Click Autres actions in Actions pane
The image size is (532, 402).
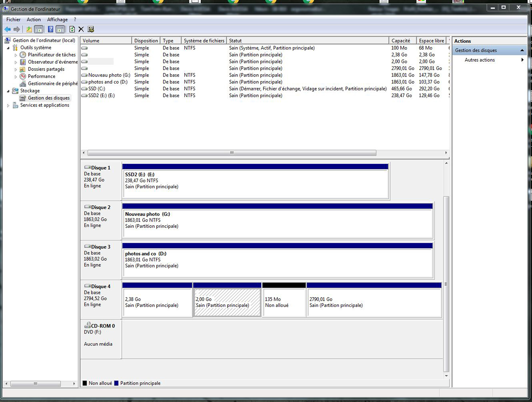(x=480, y=60)
